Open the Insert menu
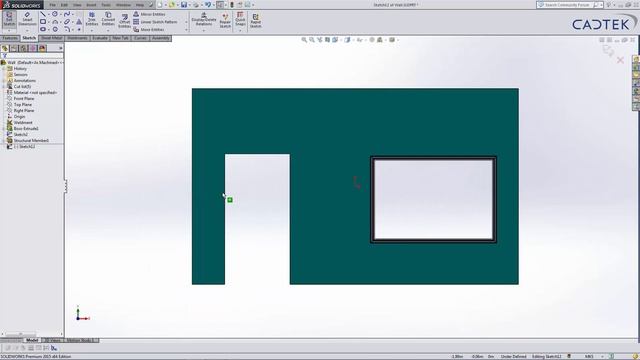Viewport: 640px width, 360px height. coord(91,5)
